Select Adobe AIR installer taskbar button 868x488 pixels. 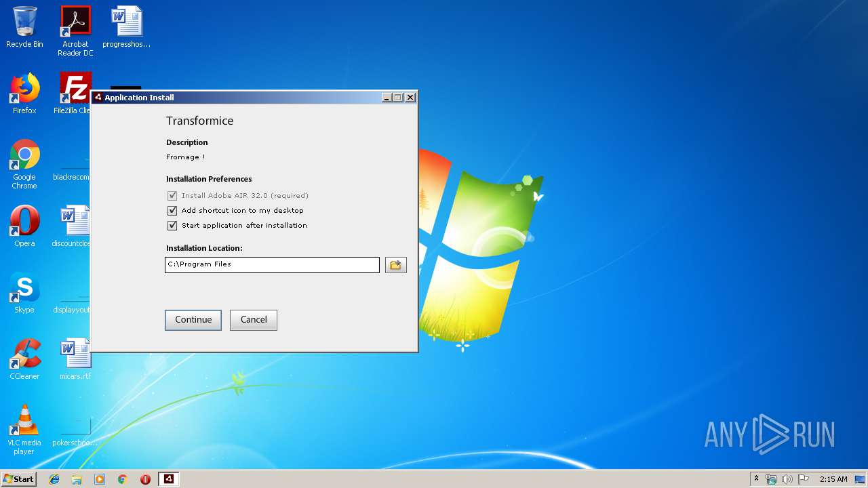tap(168, 479)
